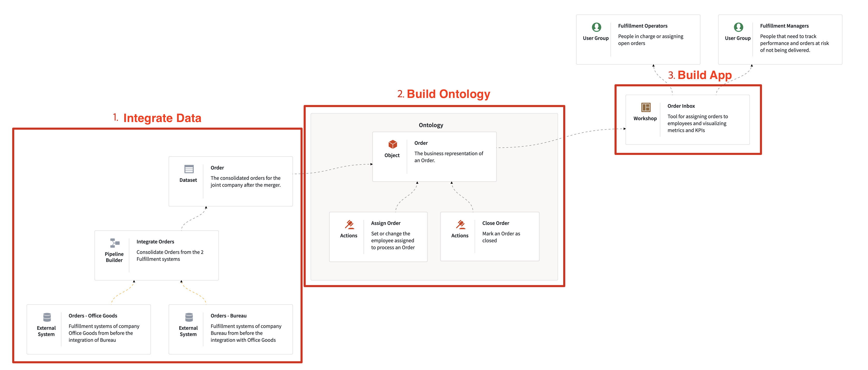Open the Order Inbox title
Viewport: 868px width, 370px height.
[x=681, y=106]
